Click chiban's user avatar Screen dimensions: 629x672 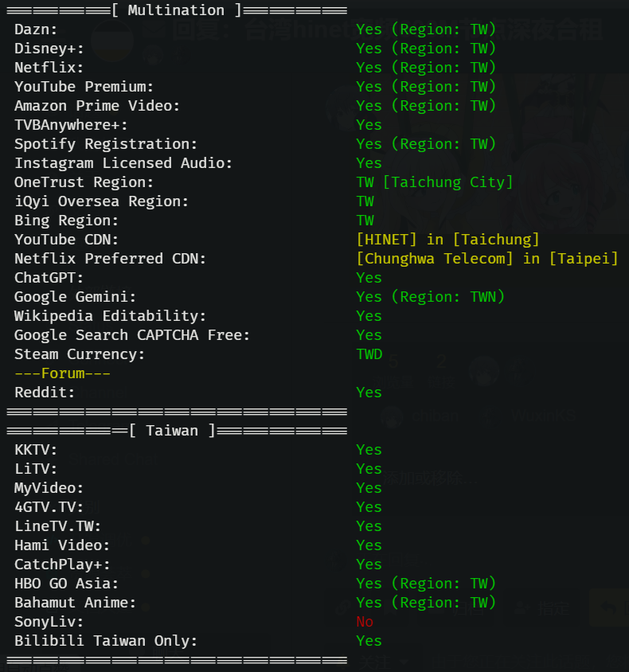pyautogui.click(x=390, y=416)
